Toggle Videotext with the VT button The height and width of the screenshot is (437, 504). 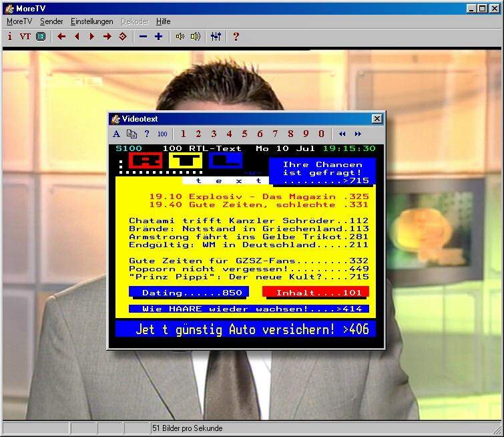pyautogui.click(x=25, y=37)
